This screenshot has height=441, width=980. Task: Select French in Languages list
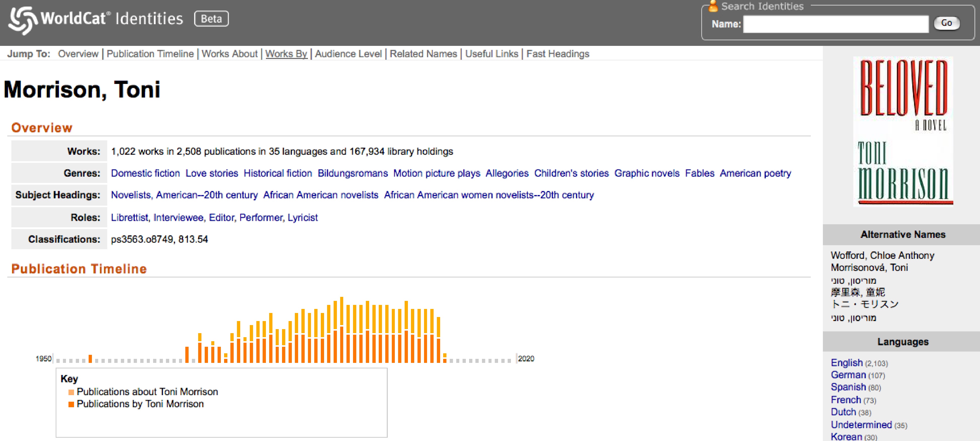pos(846,400)
